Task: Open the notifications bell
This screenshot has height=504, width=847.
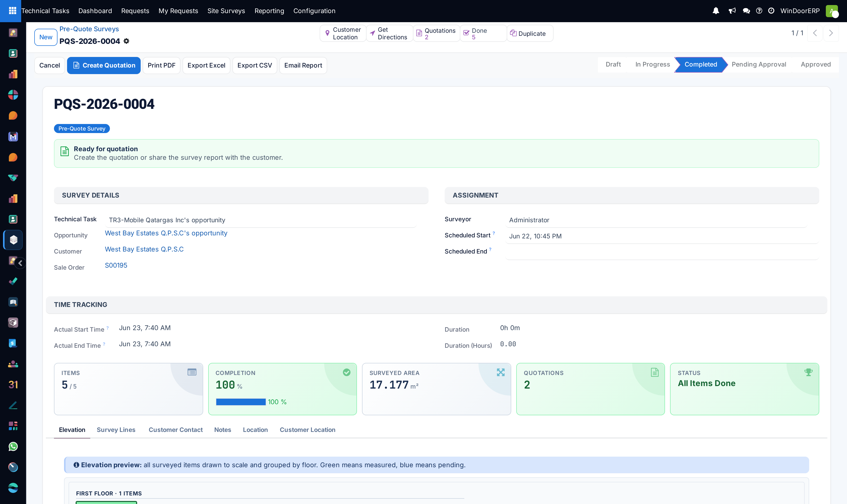Action: pos(716,11)
